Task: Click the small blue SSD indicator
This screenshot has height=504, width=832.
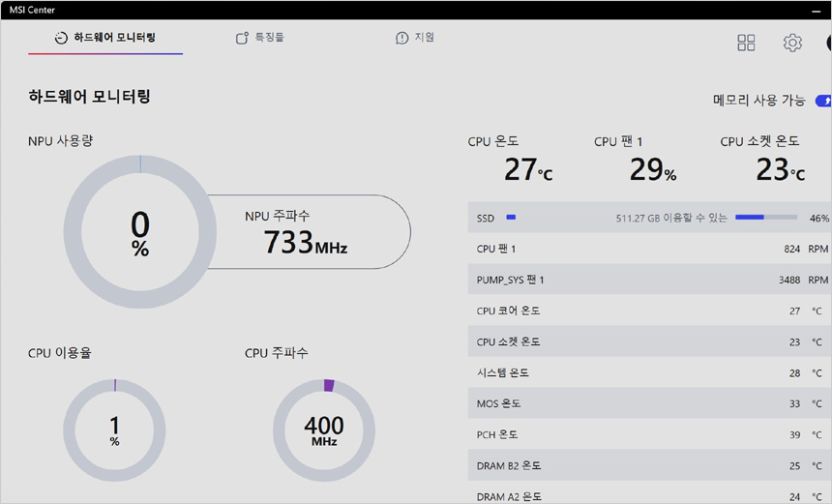Action: pyautogui.click(x=511, y=217)
